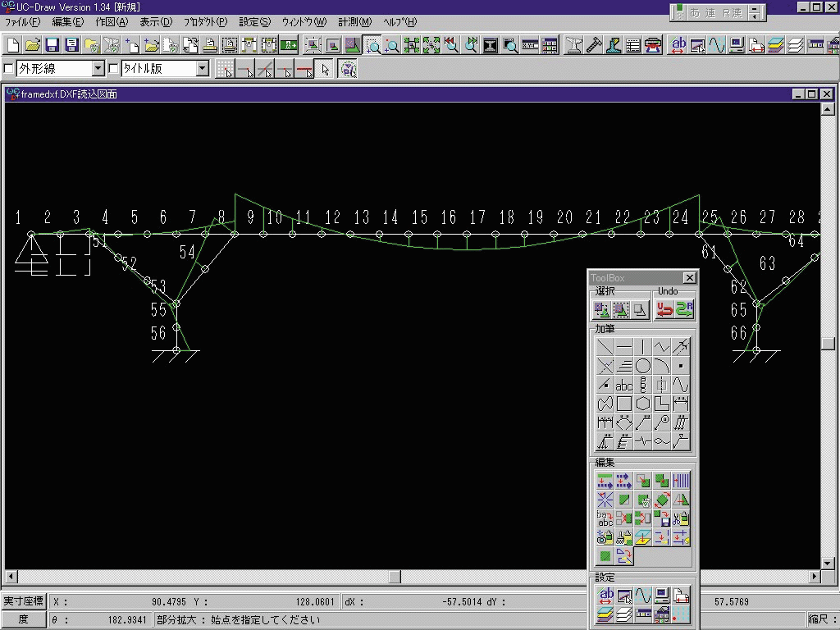
Task: Open the ファイル(F) menu
Action: click(22, 22)
